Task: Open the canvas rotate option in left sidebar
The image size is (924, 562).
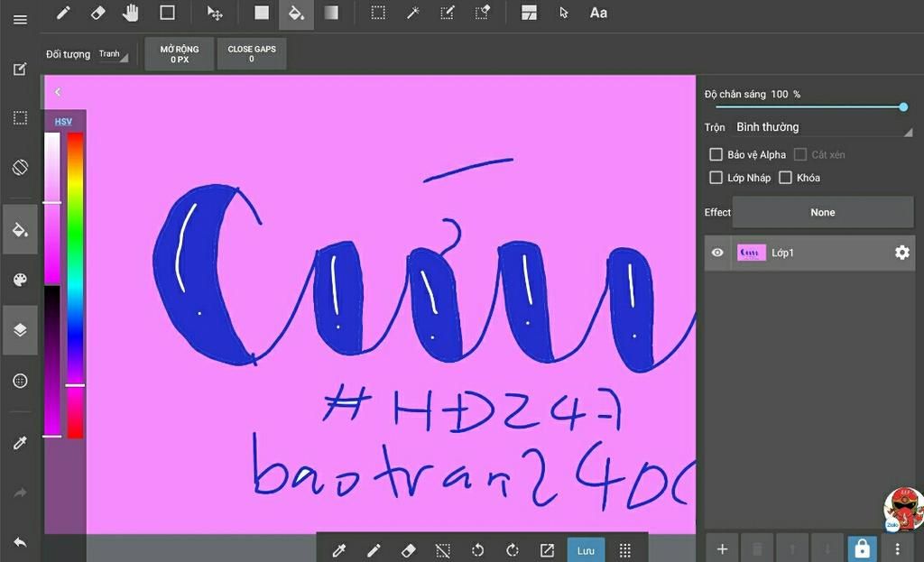Action: coord(20,167)
